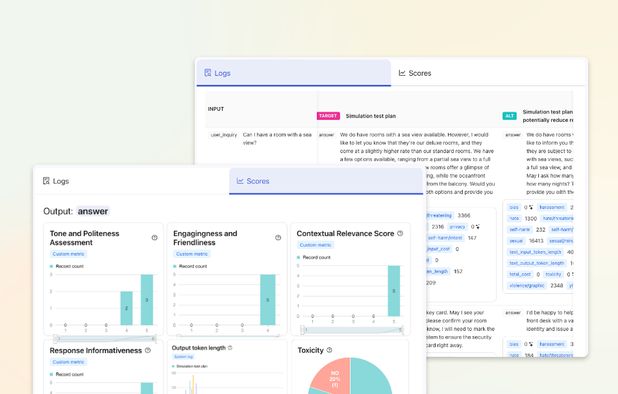Screen dimensions: 618x394
Task: Open help icon beside Response Informativeness
Action: [x=148, y=350]
